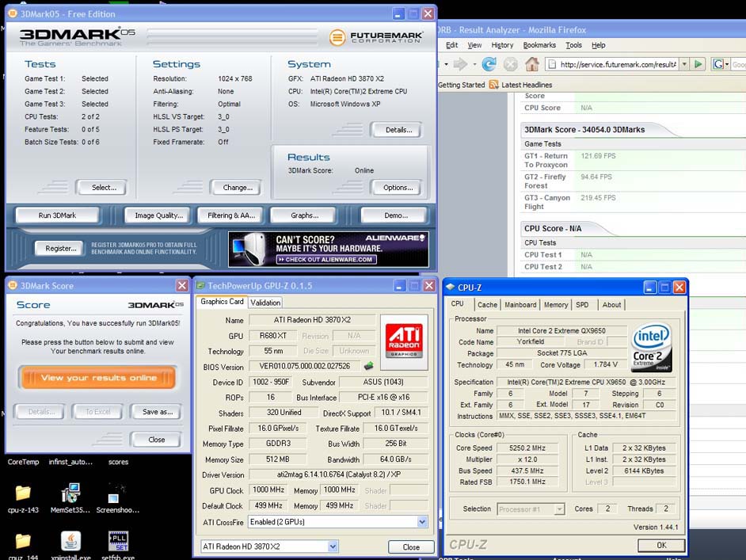
Task: Launch the Demo... button
Action: tap(396, 215)
